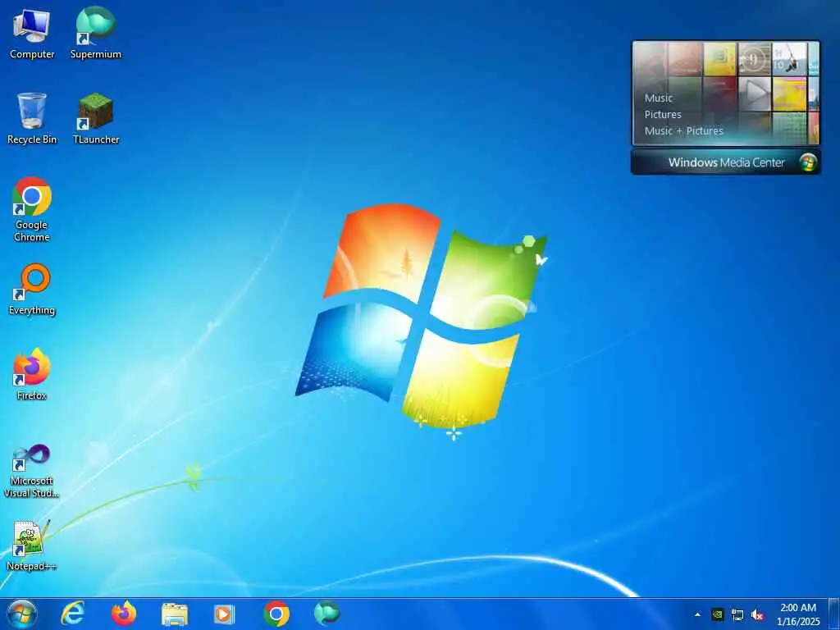Select the Notepad++ desktop shortcut
Viewport: 840px width, 630px height.
coord(32,546)
